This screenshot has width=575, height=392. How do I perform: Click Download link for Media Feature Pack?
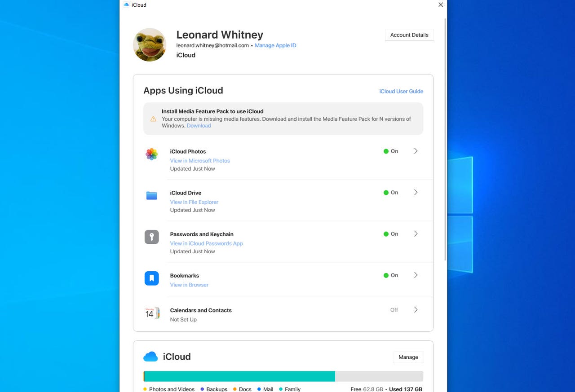coord(199,126)
